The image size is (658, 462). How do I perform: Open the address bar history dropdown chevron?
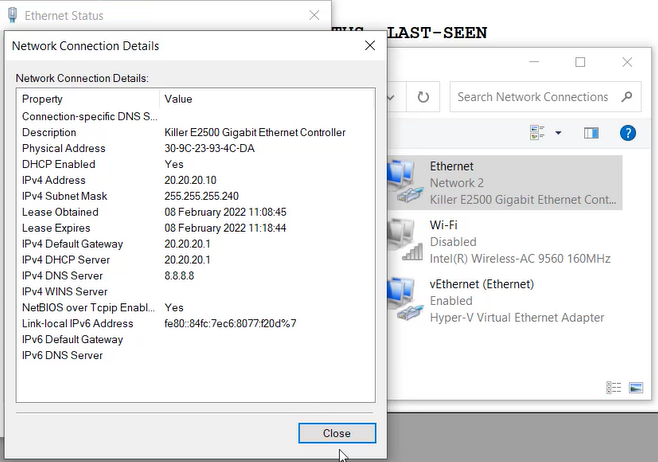[391, 97]
